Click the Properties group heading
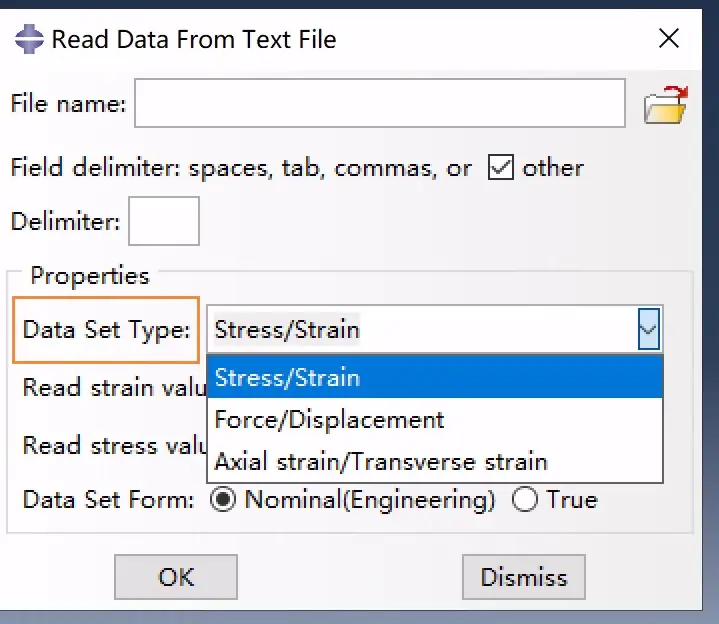719x624 pixels. tap(90, 276)
